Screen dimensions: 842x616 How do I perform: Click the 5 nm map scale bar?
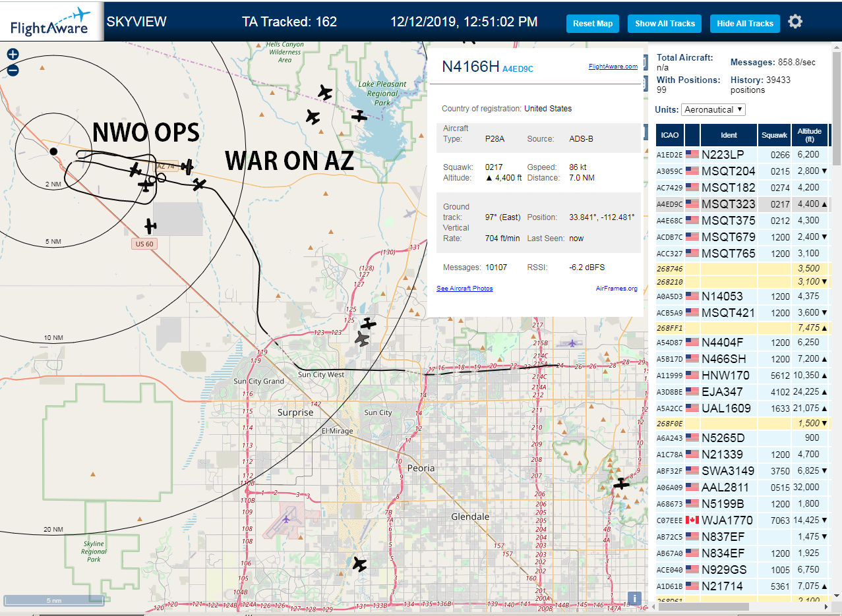[54, 600]
